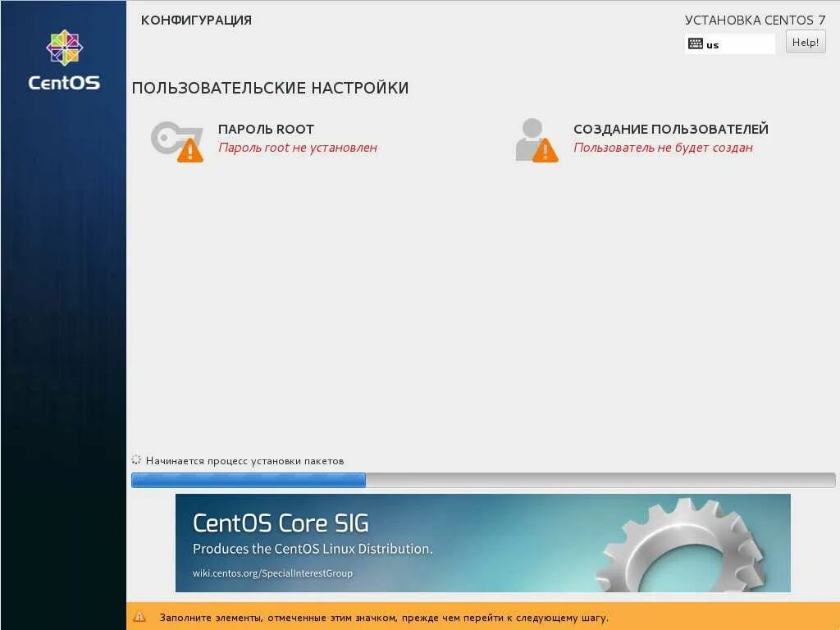Click wiki.centos.org/SpecialInterestGroup text
This screenshot has height=630, width=840.
coord(272,573)
